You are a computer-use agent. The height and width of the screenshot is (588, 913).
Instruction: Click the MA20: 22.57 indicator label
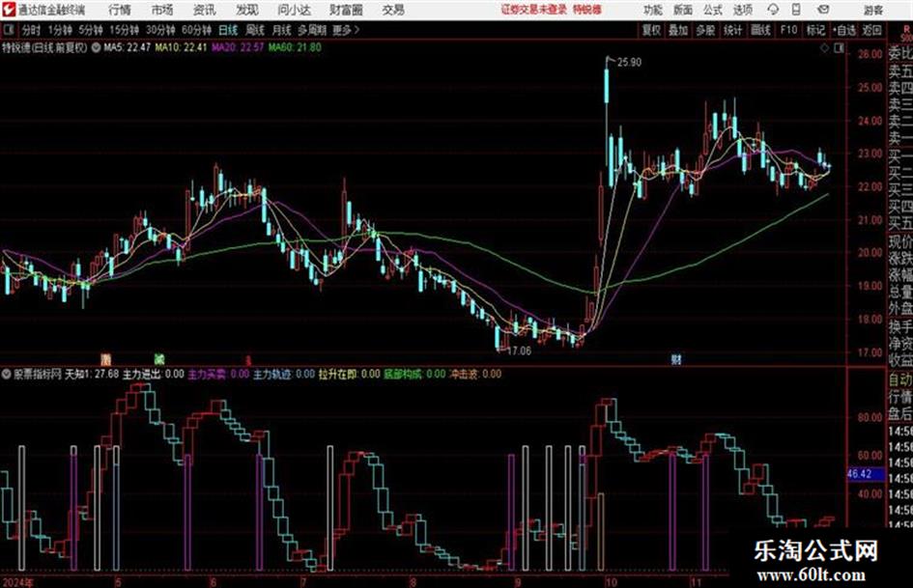pos(238,47)
